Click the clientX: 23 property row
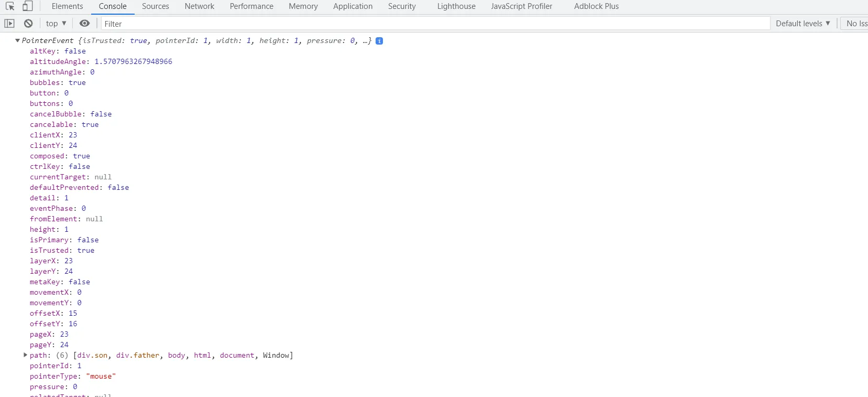The image size is (868, 397). coord(53,135)
